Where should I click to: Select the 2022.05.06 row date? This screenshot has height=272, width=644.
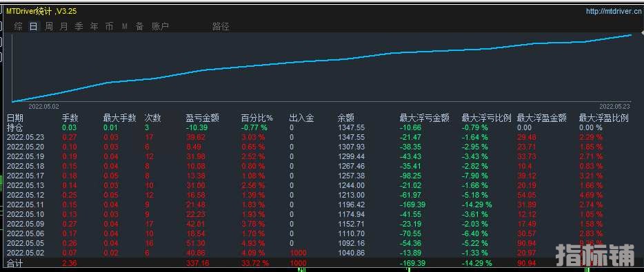click(26, 234)
